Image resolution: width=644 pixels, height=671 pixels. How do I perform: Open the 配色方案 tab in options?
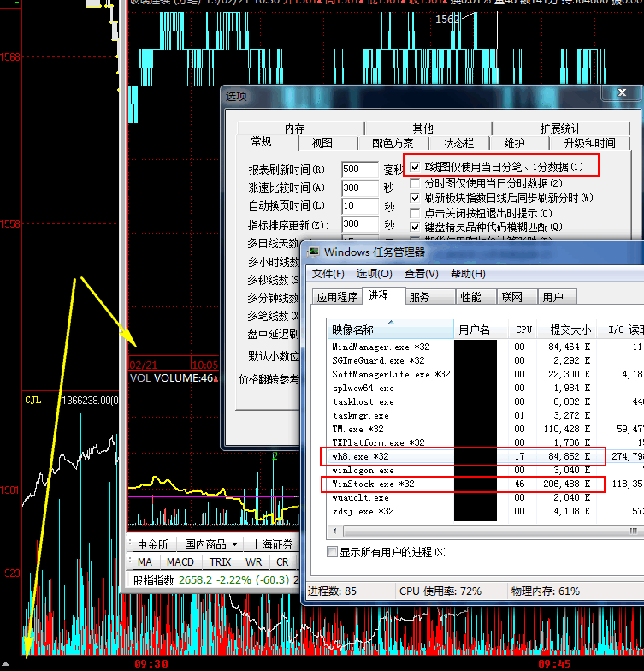tap(393, 143)
